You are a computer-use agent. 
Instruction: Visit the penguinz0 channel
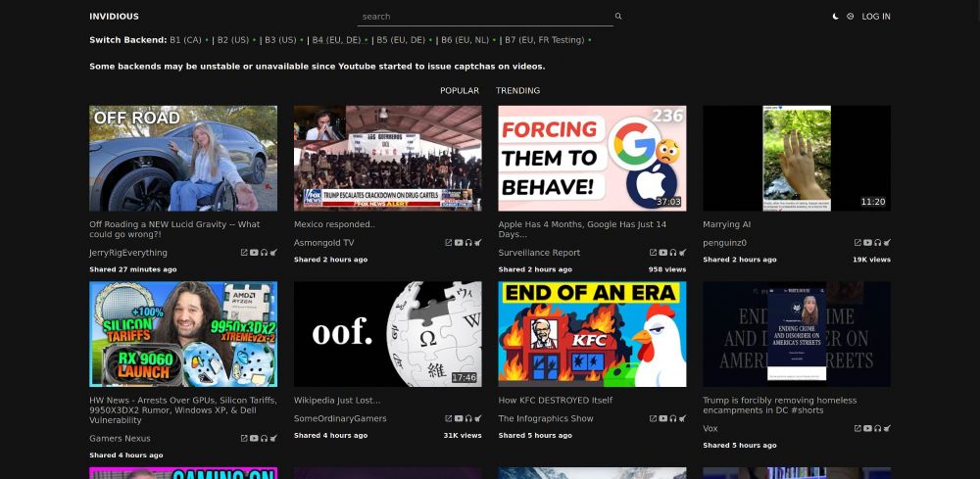click(x=724, y=243)
